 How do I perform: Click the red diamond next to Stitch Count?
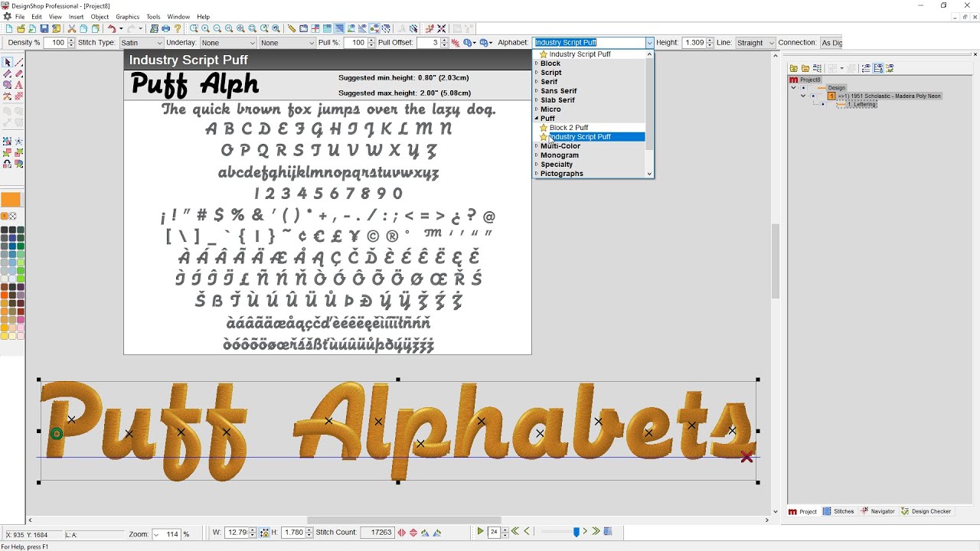[x=413, y=533]
